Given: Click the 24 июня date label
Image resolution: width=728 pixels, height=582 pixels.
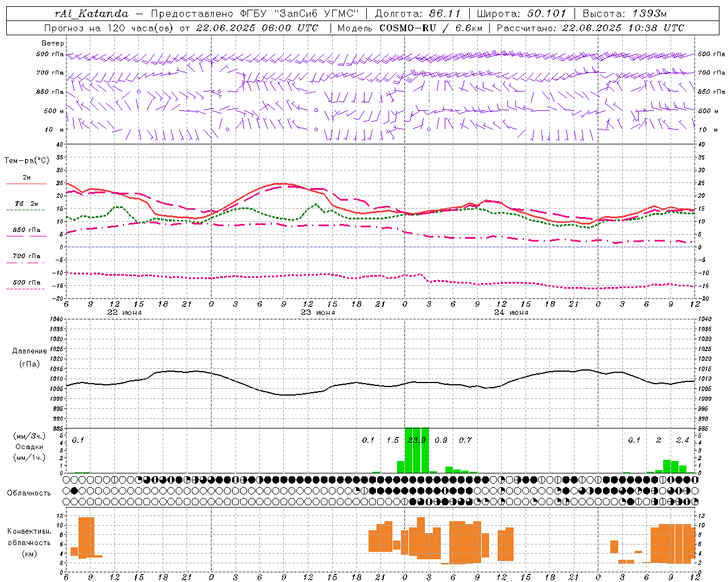Looking at the screenshot, I should (511, 313).
